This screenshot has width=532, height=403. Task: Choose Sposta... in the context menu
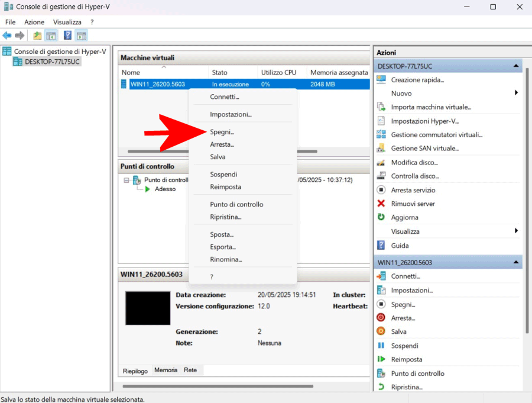242,234
